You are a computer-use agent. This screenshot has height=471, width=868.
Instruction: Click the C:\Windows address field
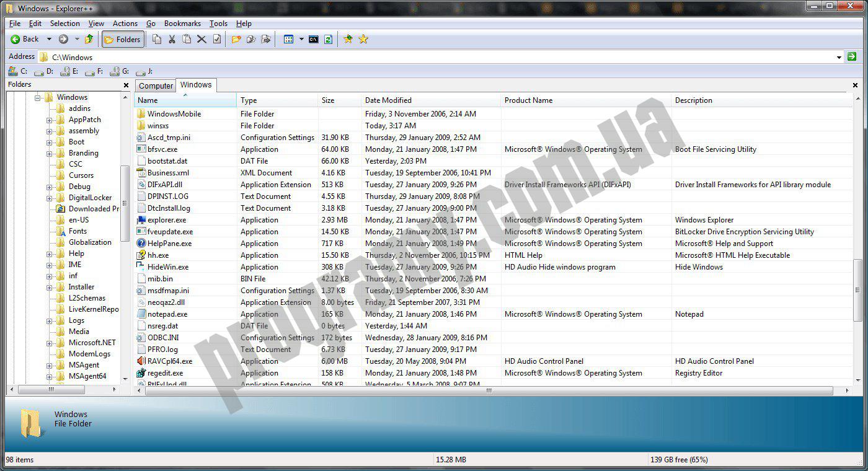pyautogui.click(x=437, y=57)
